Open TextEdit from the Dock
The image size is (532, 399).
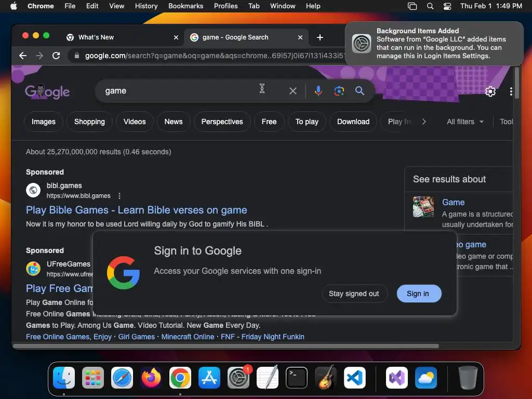(x=268, y=378)
